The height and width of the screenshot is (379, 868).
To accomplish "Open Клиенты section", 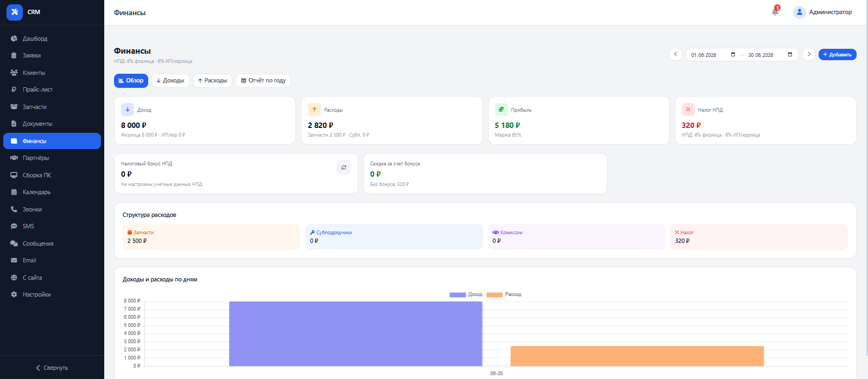I will 52,73.
